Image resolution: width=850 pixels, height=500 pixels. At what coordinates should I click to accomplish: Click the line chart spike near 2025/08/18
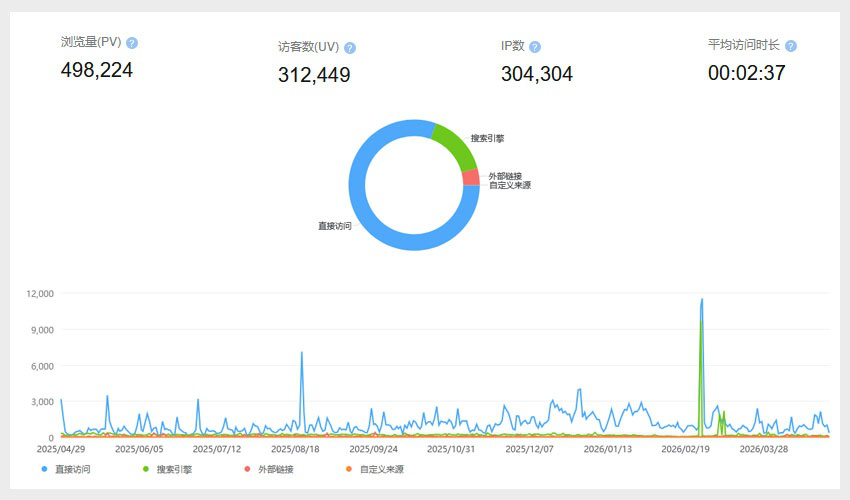click(x=301, y=353)
